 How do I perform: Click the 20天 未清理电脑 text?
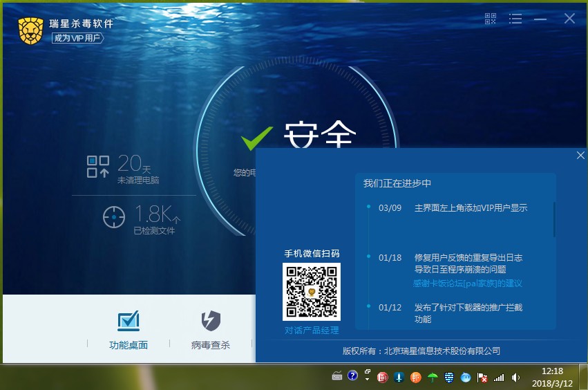pos(138,169)
